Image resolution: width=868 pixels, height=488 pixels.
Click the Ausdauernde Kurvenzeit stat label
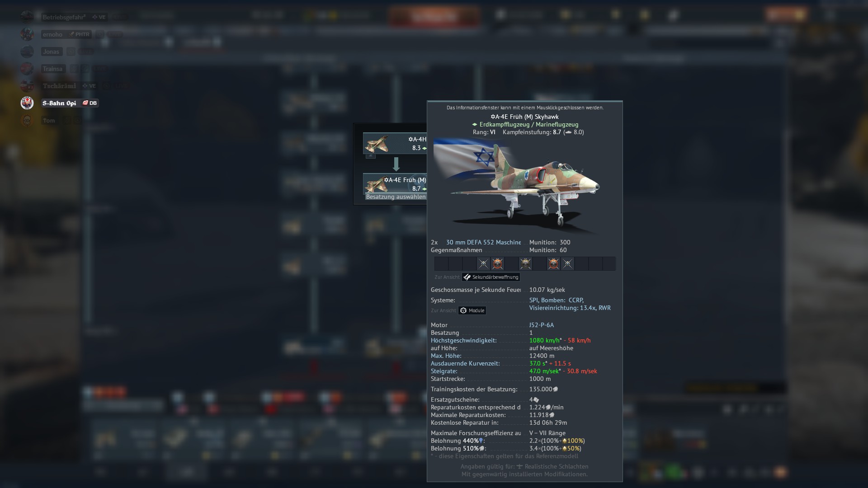pos(465,363)
